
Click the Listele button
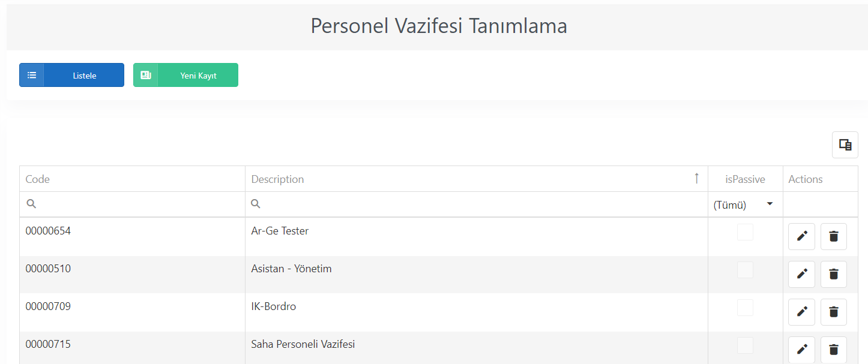pos(71,75)
